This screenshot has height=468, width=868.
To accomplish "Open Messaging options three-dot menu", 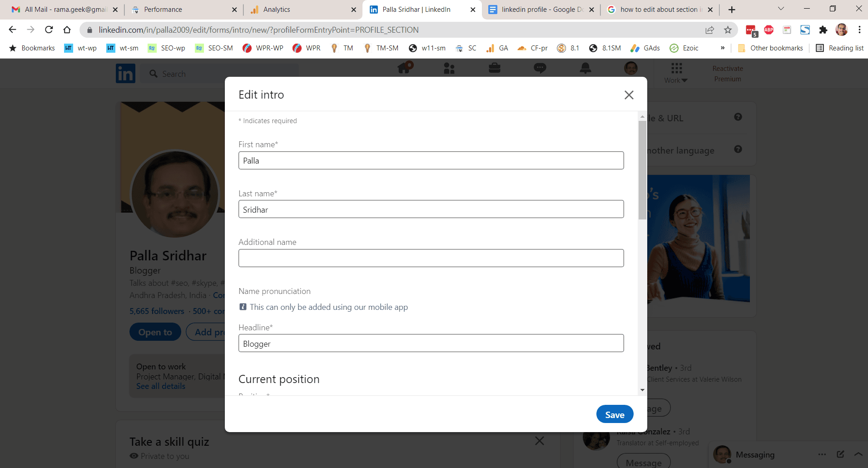I will [x=822, y=454].
